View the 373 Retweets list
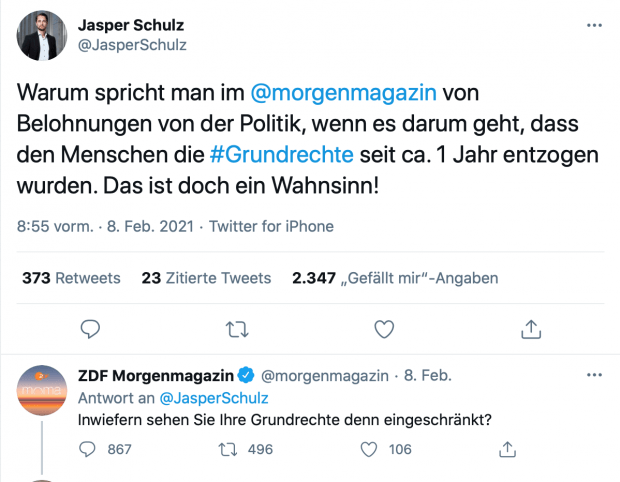Viewport: 620px width, 482px height. tap(71, 278)
